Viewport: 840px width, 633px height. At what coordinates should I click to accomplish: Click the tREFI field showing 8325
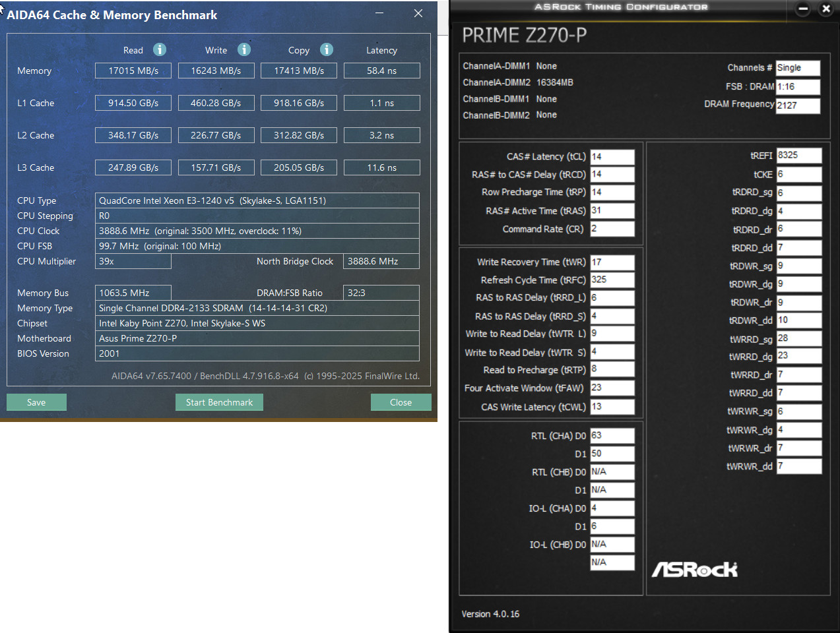pos(799,156)
